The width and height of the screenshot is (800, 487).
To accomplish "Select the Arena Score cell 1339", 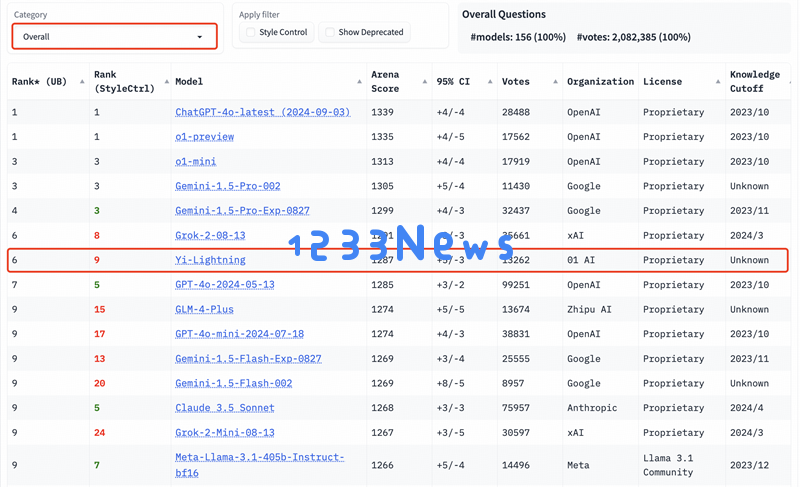I will pyautogui.click(x=382, y=112).
